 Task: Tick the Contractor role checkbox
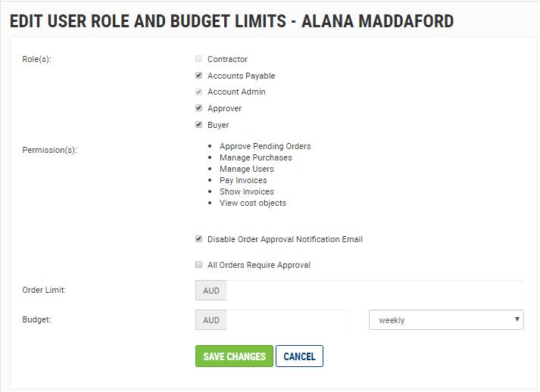coord(199,59)
